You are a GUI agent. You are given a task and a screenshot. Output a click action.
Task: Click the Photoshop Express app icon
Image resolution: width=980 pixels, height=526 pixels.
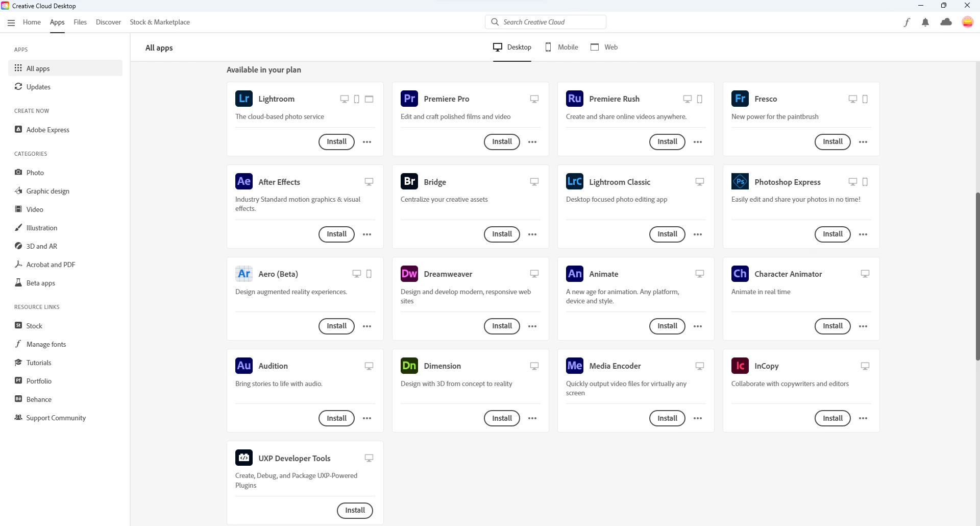point(740,181)
